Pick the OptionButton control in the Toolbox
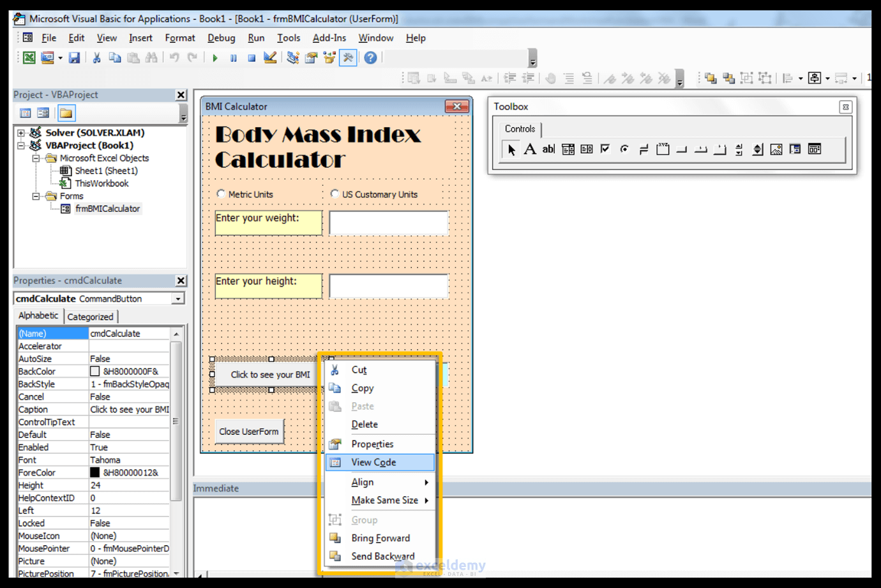The height and width of the screenshot is (588, 881). tap(624, 149)
